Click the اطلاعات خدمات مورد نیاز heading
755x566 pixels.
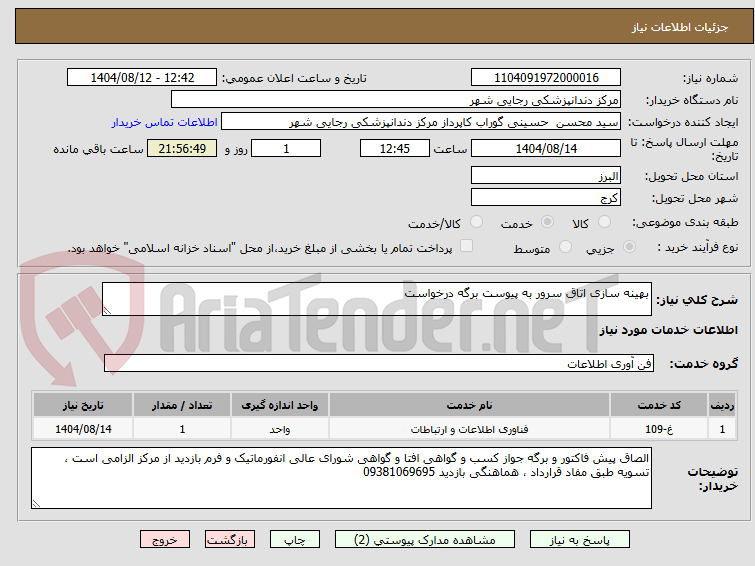pos(668,330)
